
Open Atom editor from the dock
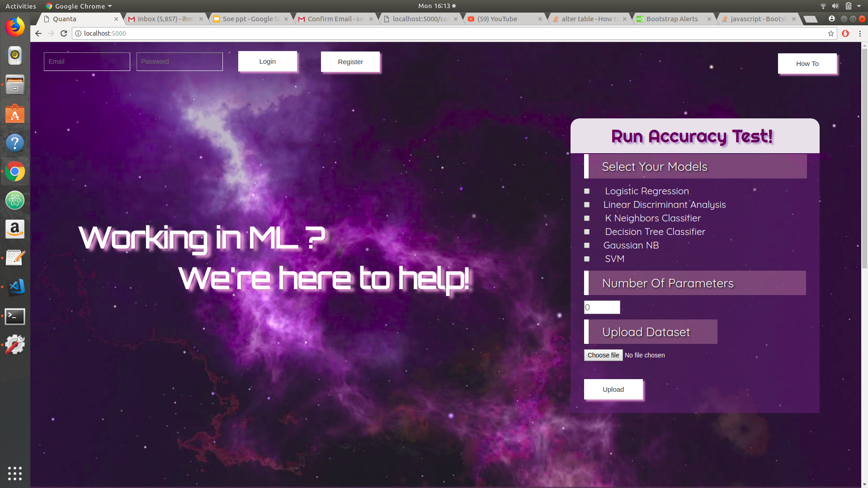tap(15, 200)
